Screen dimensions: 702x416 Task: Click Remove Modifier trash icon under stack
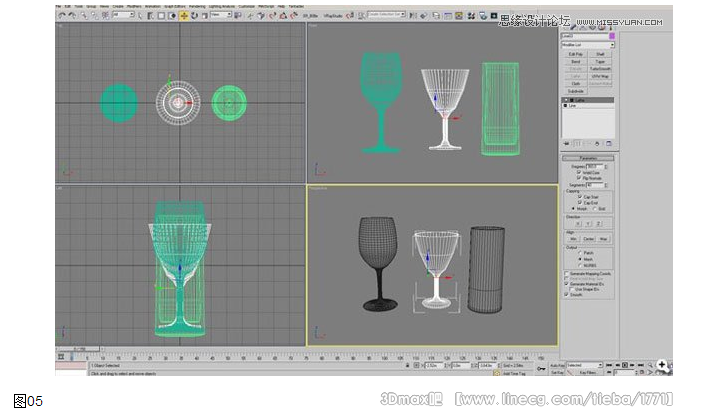(x=597, y=144)
